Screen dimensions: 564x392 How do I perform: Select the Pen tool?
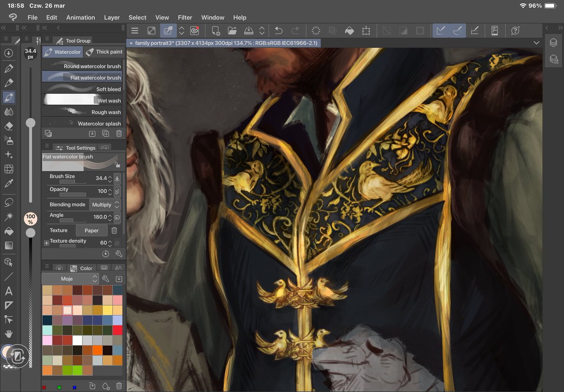point(8,69)
